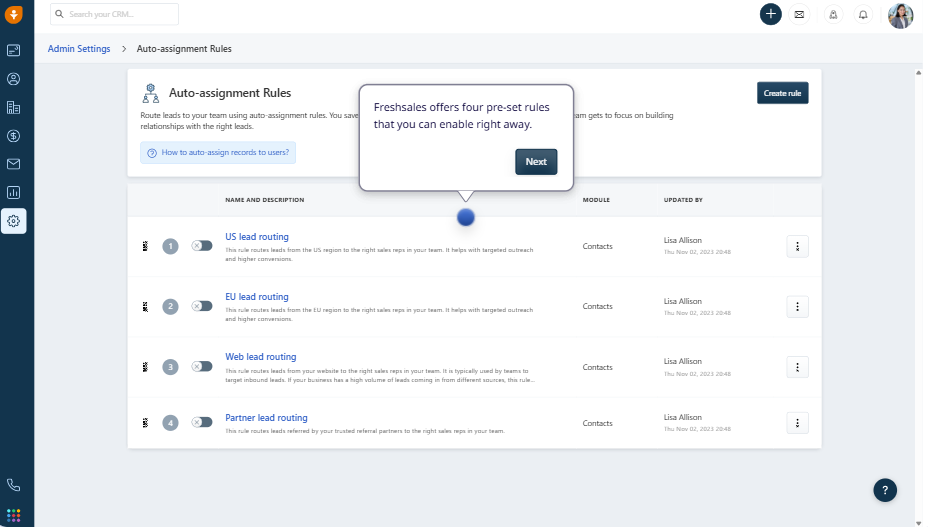Screen dimensions: 928x527
Task: Open the Freshworks app switcher grid
Action: click(14, 515)
